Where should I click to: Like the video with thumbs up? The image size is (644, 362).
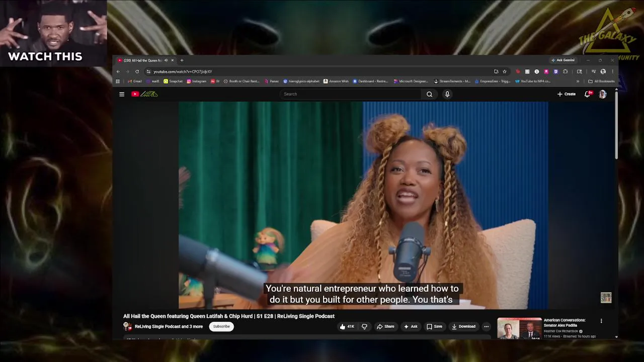(x=347, y=326)
